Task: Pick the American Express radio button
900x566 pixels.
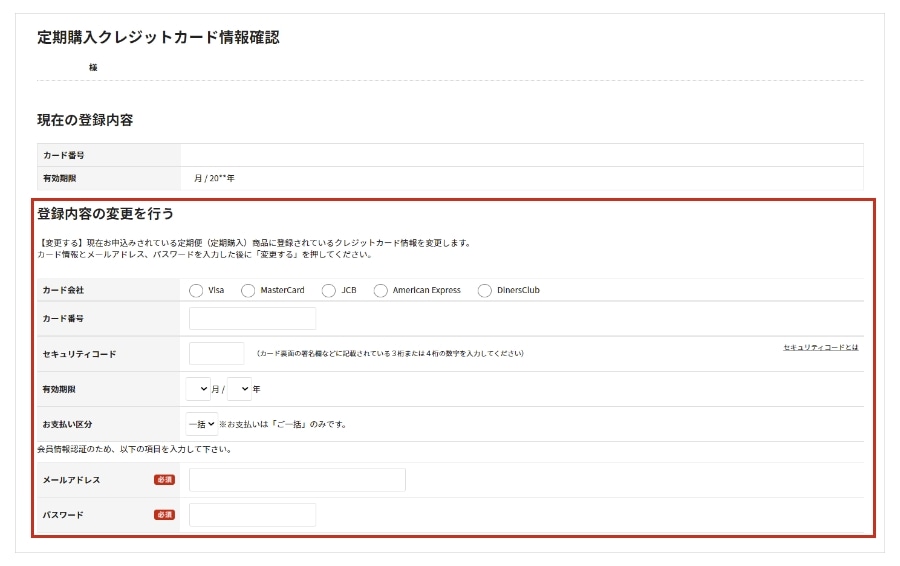Action: (380, 290)
